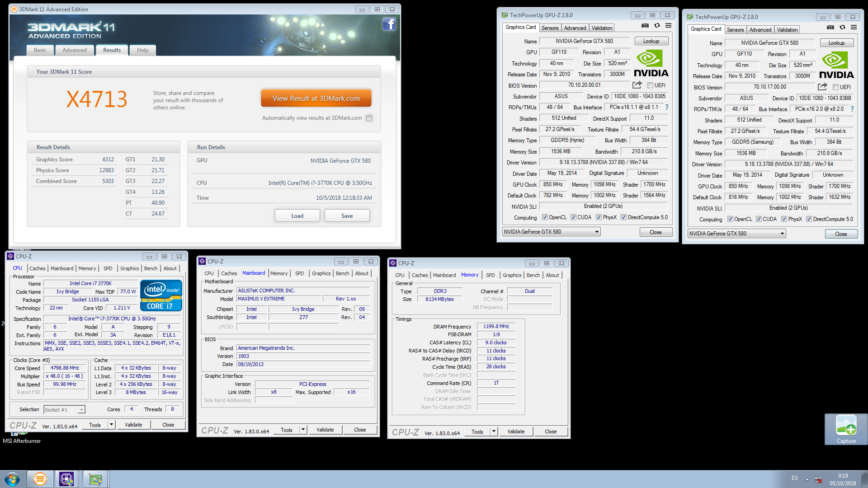Click Core Speed value in CPU-Z
868x488 pixels.
[x=65, y=368]
